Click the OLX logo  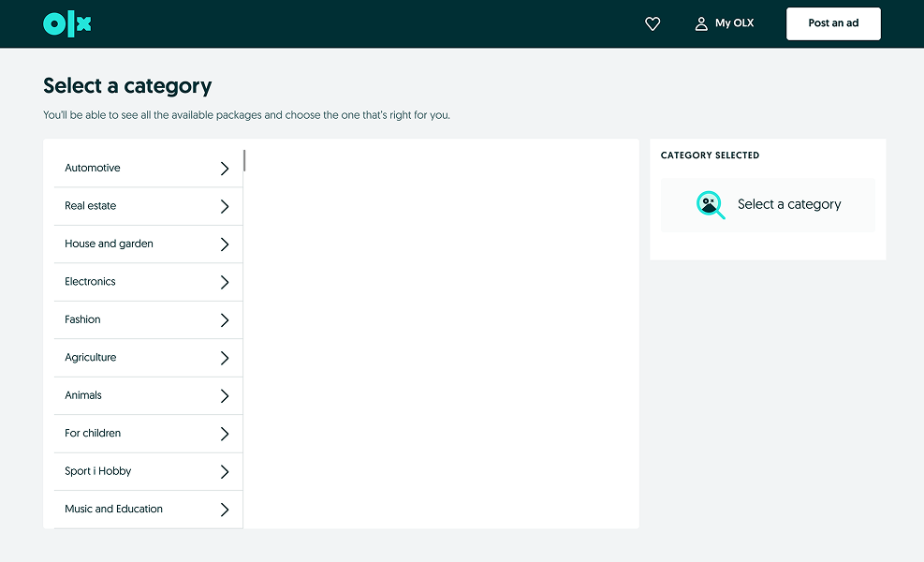(x=67, y=24)
